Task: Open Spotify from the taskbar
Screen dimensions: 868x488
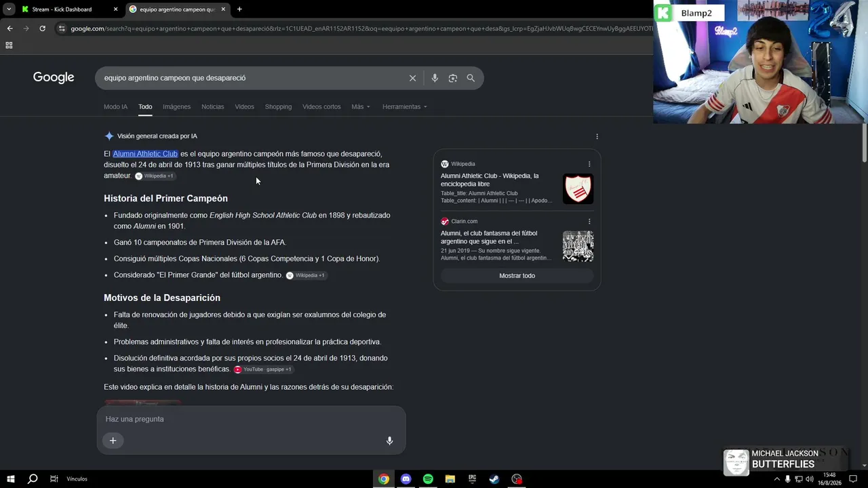Action: (x=428, y=479)
